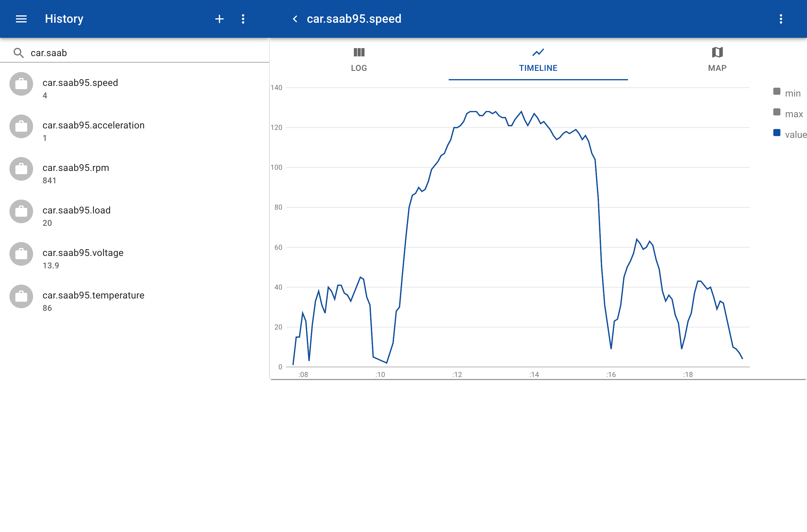Open the hamburger navigation menu

pyautogui.click(x=21, y=19)
